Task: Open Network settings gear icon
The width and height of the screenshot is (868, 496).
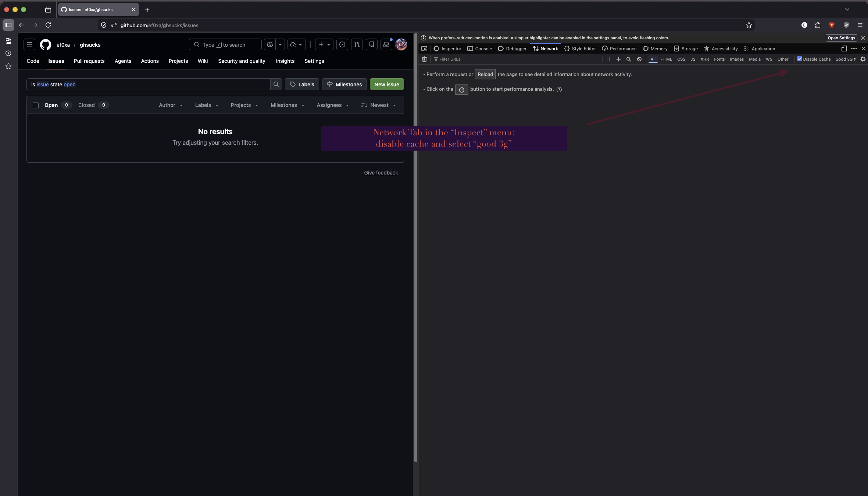Action: coord(863,59)
